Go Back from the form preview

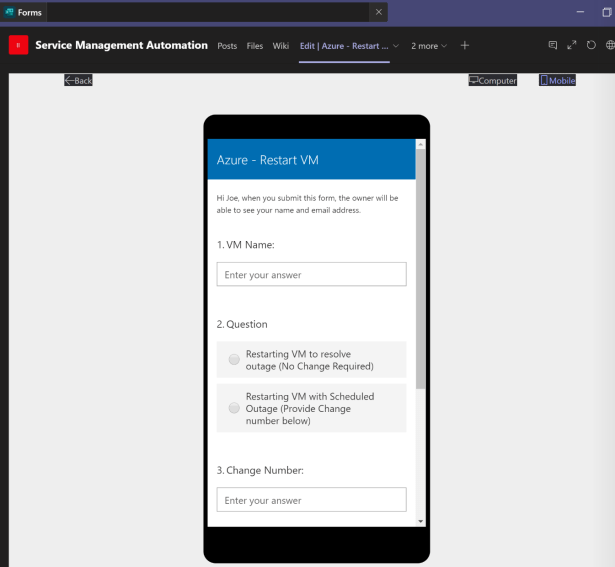click(x=78, y=80)
